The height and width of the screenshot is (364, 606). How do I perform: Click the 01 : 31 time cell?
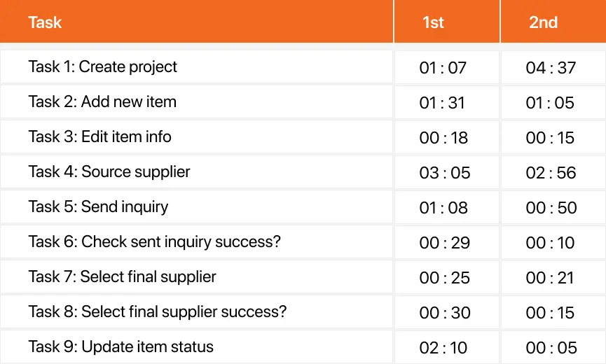[447, 102]
